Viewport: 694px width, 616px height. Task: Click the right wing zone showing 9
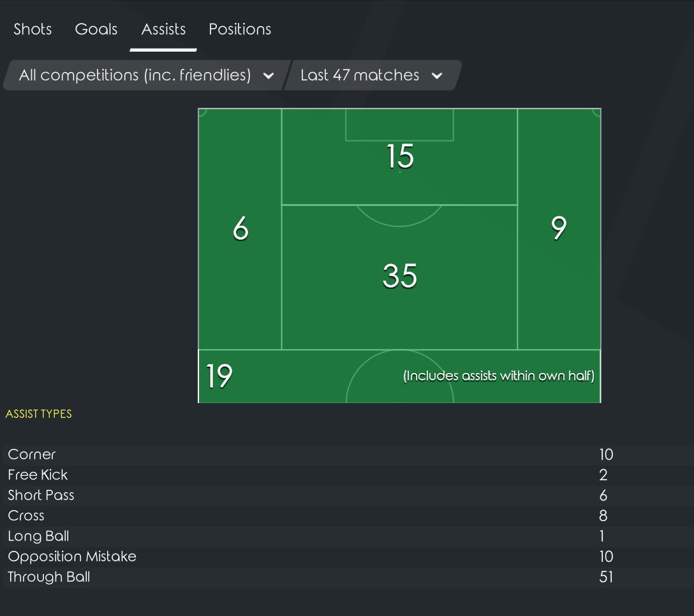pos(559,228)
